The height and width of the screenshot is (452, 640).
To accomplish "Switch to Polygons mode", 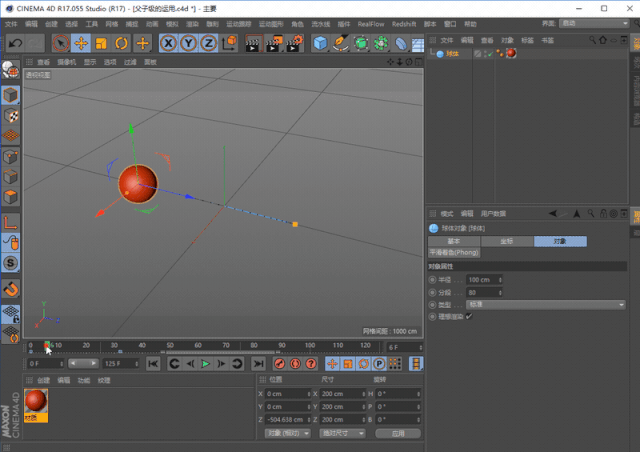I will pos(10,197).
